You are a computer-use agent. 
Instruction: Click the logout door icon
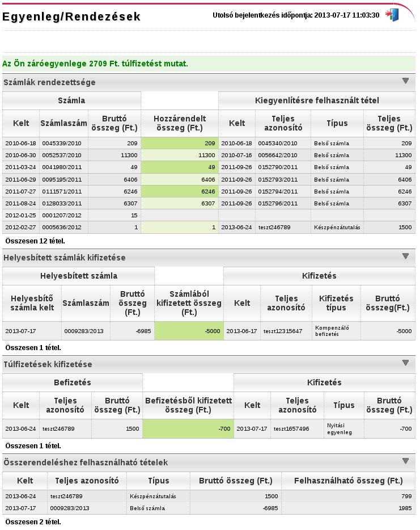pyautogui.click(x=392, y=15)
